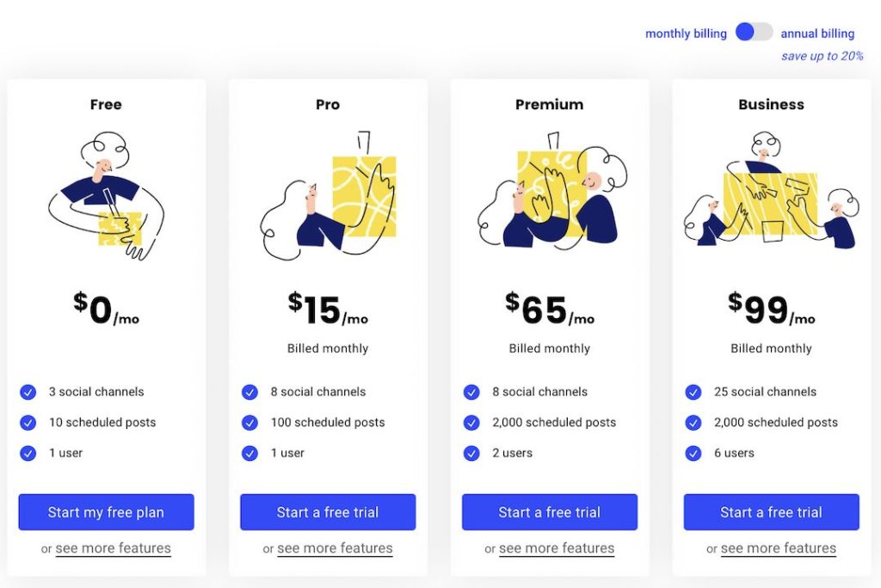This screenshot has height=588, width=881.
Task: Open see more features under Free plan
Action: point(114,548)
